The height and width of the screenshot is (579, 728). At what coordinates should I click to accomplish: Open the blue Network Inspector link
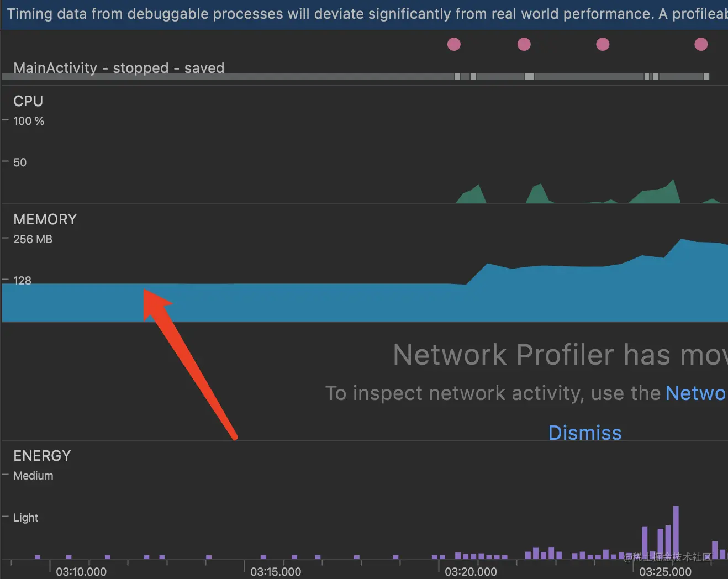(697, 393)
